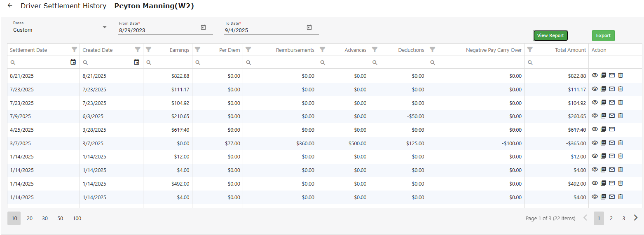The width and height of the screenshot is (644, 235).
Task: Open the Created Date column filter menu
Action: [x=138, y=50]
